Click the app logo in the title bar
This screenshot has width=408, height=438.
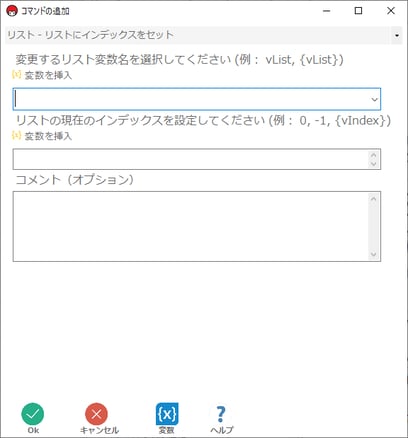(12, 11)
